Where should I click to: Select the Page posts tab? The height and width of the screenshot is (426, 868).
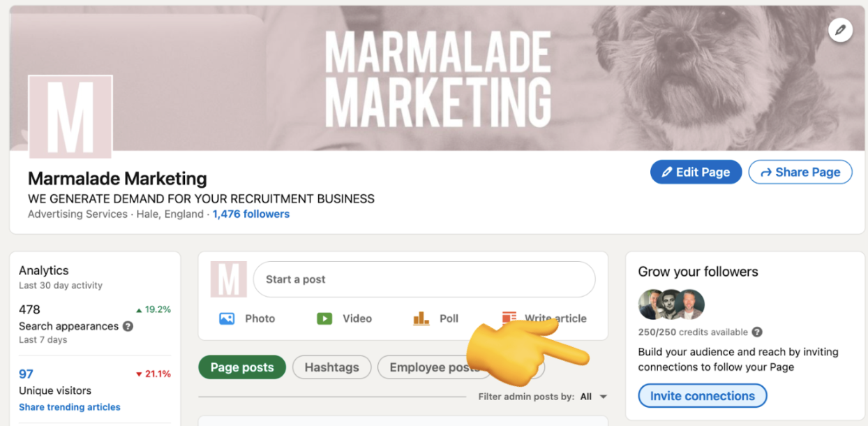242,367
